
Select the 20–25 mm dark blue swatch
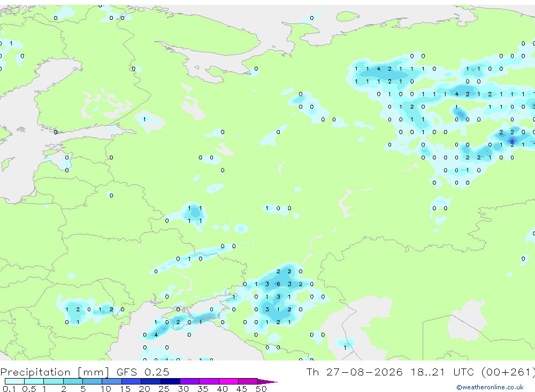click(x=151, y=381)
